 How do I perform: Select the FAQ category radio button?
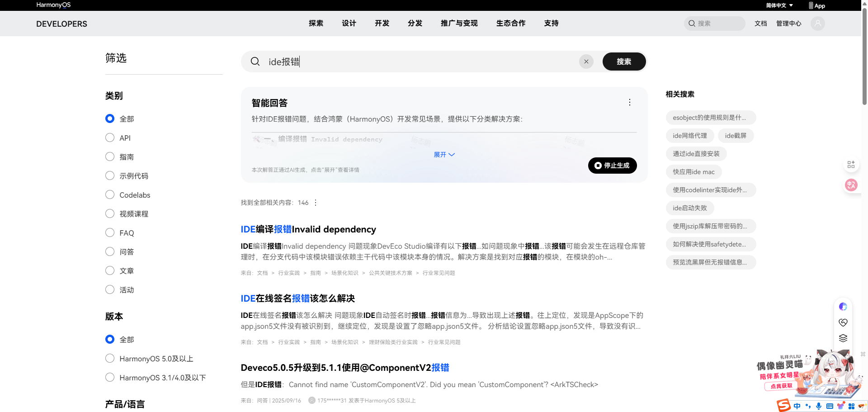tap(110, 233)
